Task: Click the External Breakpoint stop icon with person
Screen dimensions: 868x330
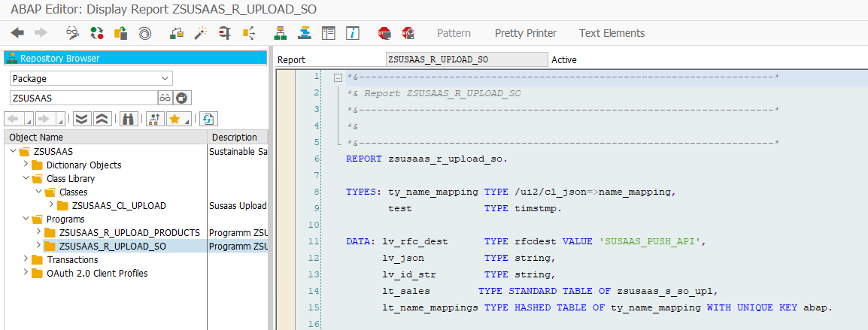Action: click(x=408, y=33)
